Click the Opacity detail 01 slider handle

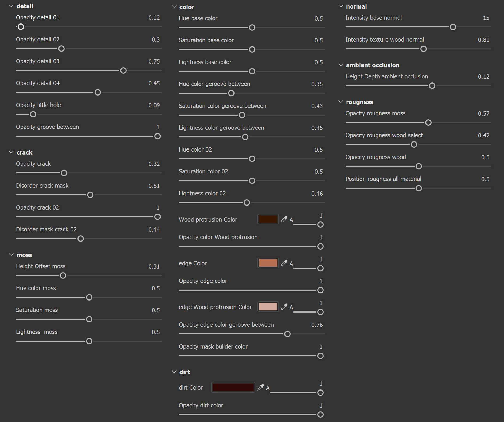tap(21, 27)
